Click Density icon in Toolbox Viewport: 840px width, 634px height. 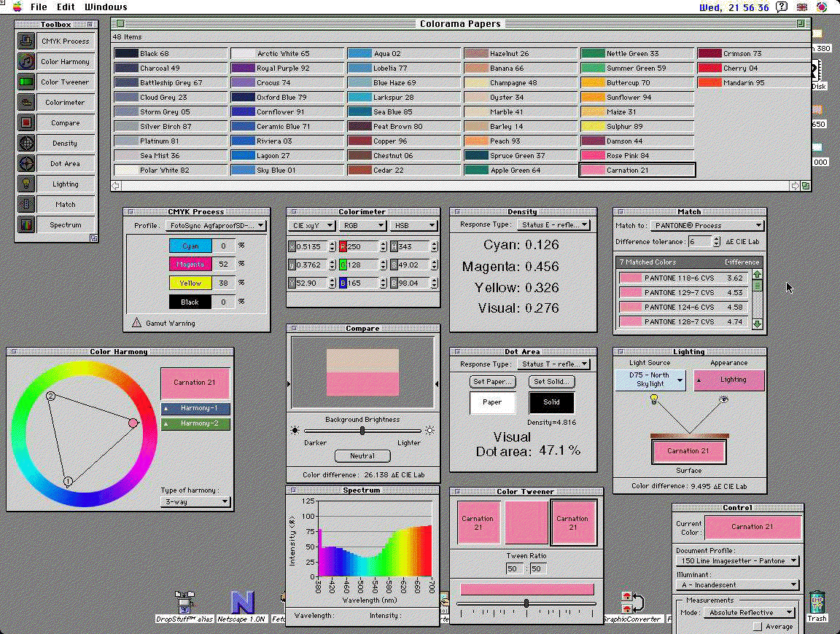click(x=26, y=143)
